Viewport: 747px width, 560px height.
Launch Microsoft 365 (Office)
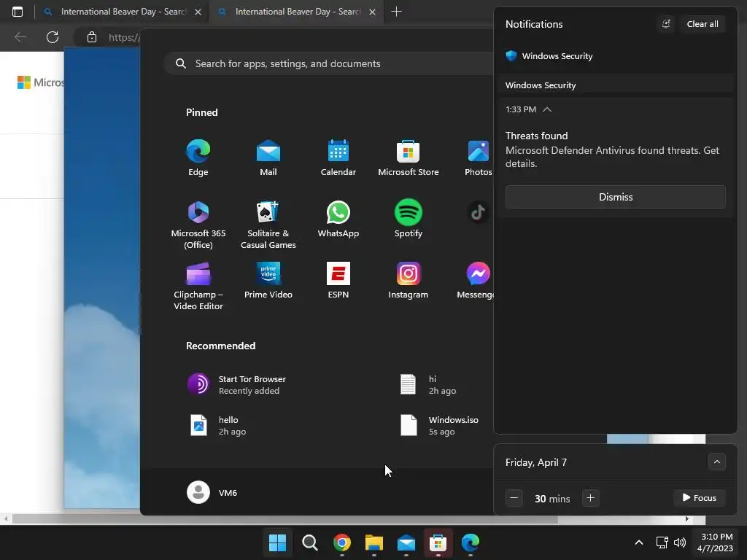click(198, 224)
